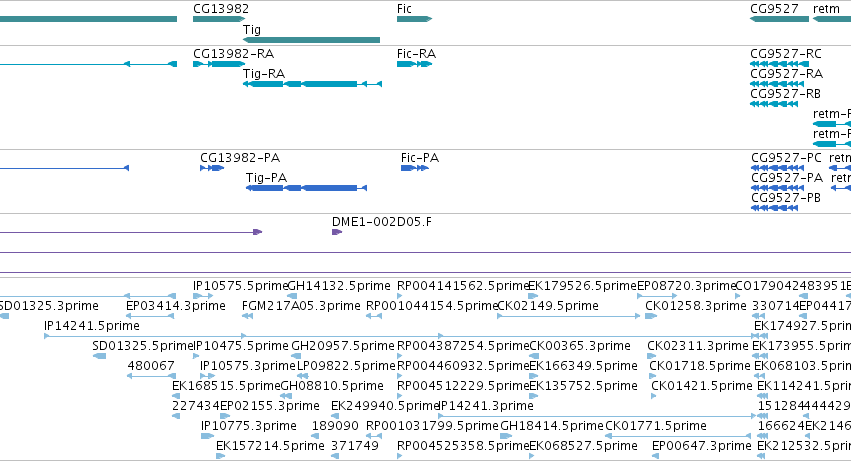
Task: Select EST SD01325.5prime
Action: pyautogui.click(x=143, y=346)
